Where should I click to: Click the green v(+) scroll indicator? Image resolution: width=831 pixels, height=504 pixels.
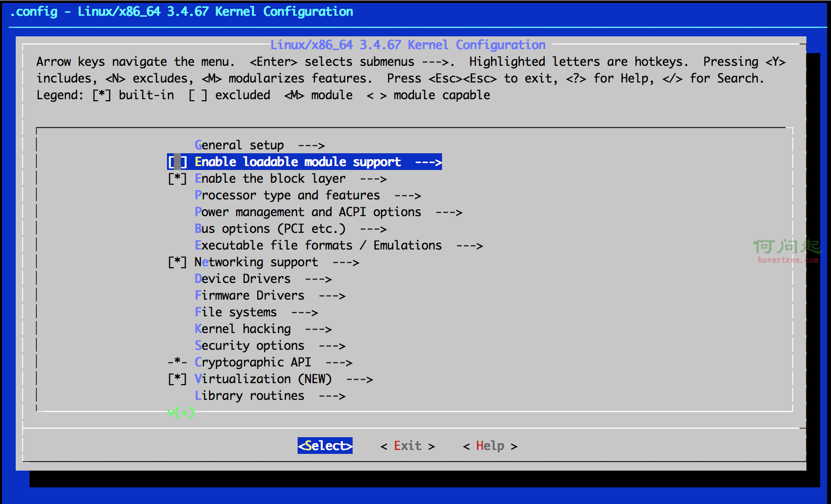click(181, 413)
